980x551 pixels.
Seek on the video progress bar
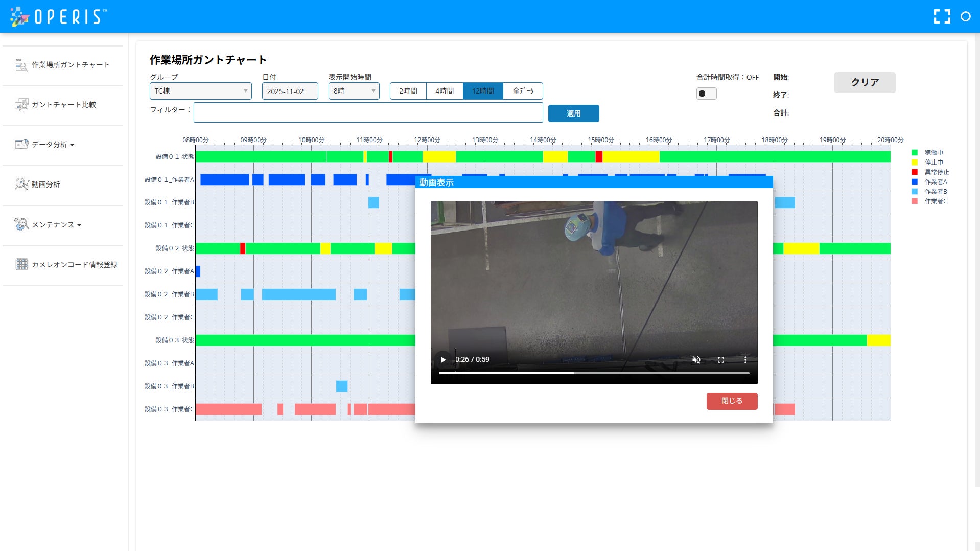594,374
